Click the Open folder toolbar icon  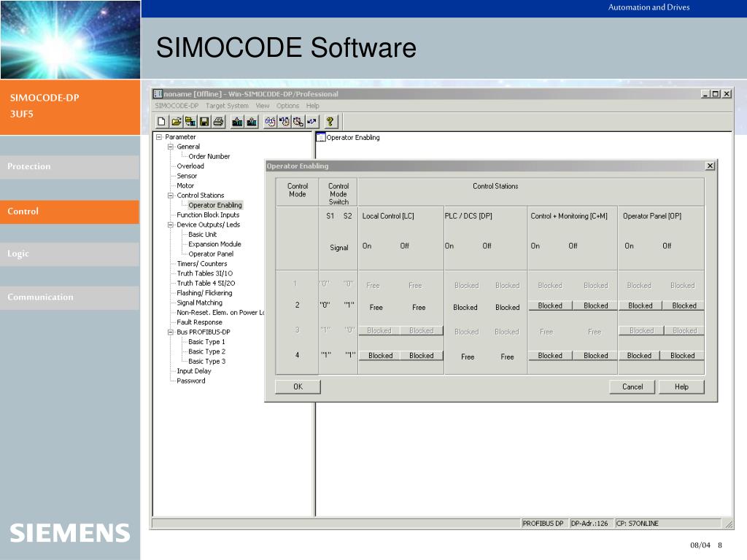tap(177, 122)
